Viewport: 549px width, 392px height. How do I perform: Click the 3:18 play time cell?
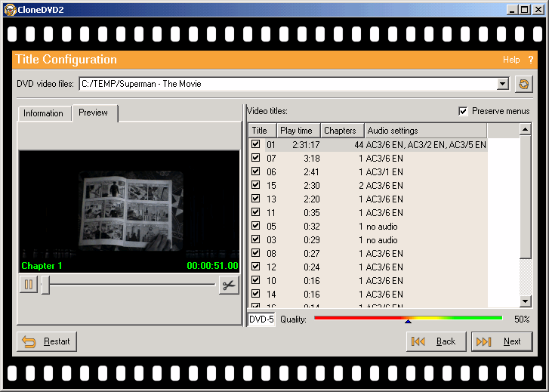coord(312,159)
